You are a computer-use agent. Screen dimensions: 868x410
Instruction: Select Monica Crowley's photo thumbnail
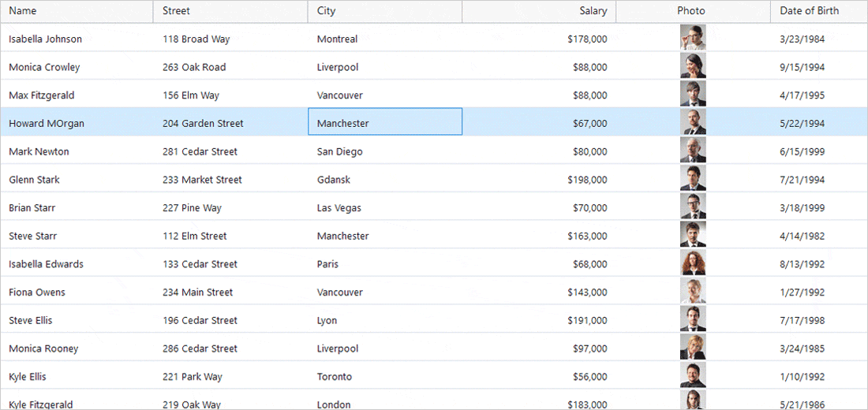693,66
